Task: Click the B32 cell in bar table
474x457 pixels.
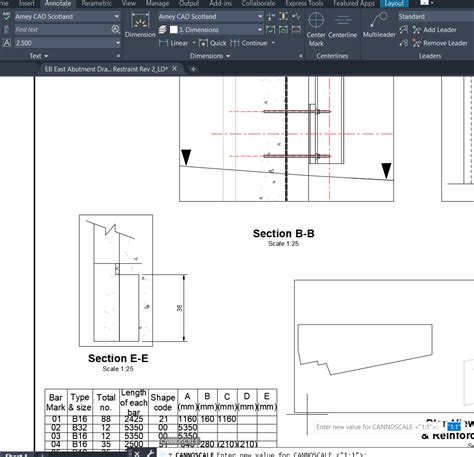Action: point(80,428)
